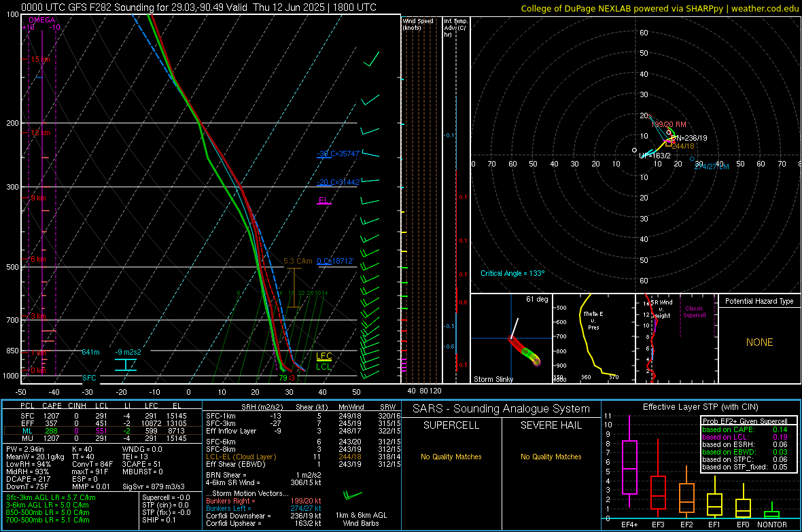This screenshot has height=532, width=802.
Task: Click the Bunkers Right = label
Action: [230, 501]
